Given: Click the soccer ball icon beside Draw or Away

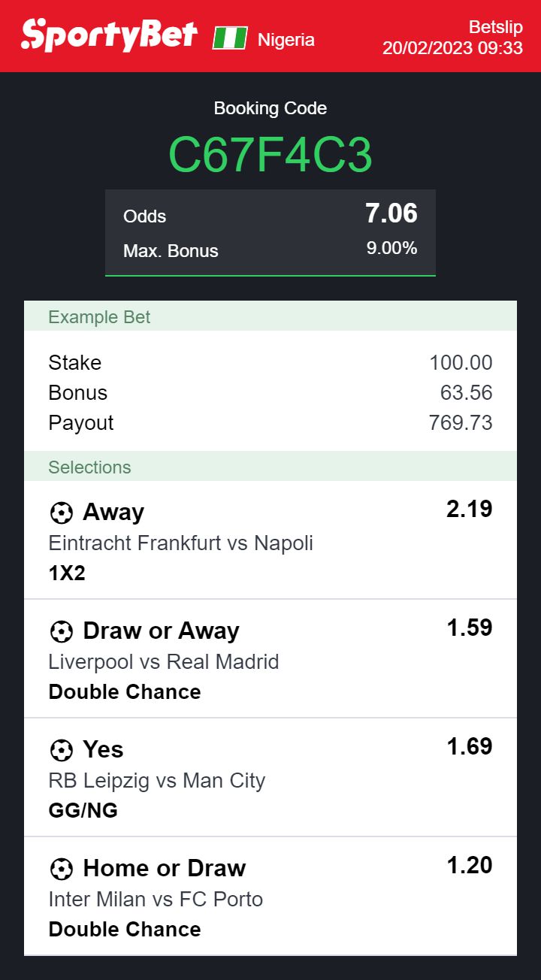Looking at the screenshot, I should click(61, 631).
